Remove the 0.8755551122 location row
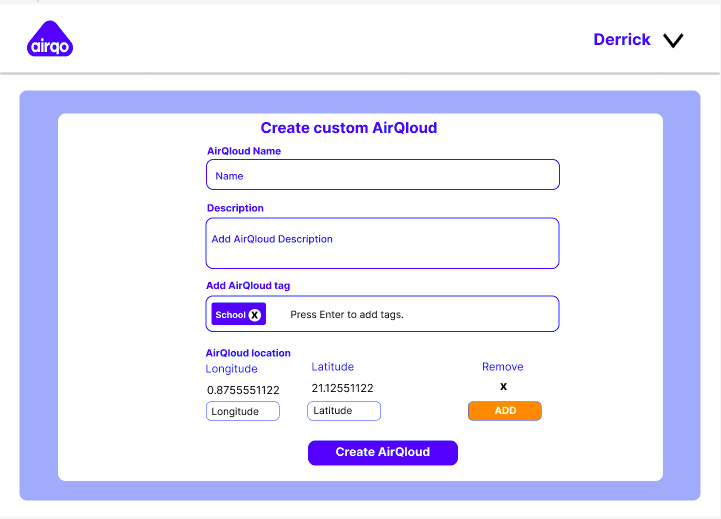The height and width of the screenshot is (519, 721). tap(504, 387)
